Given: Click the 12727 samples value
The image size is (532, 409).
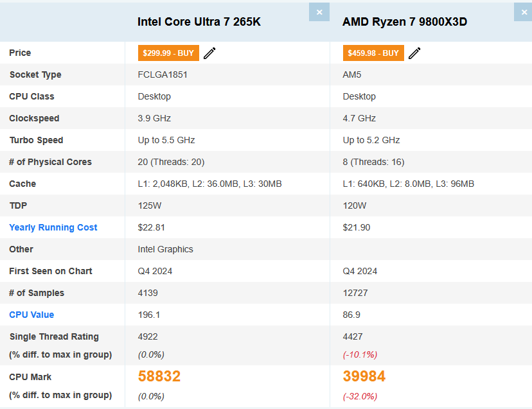Looking at the screenshot, I should coord(355,293).
